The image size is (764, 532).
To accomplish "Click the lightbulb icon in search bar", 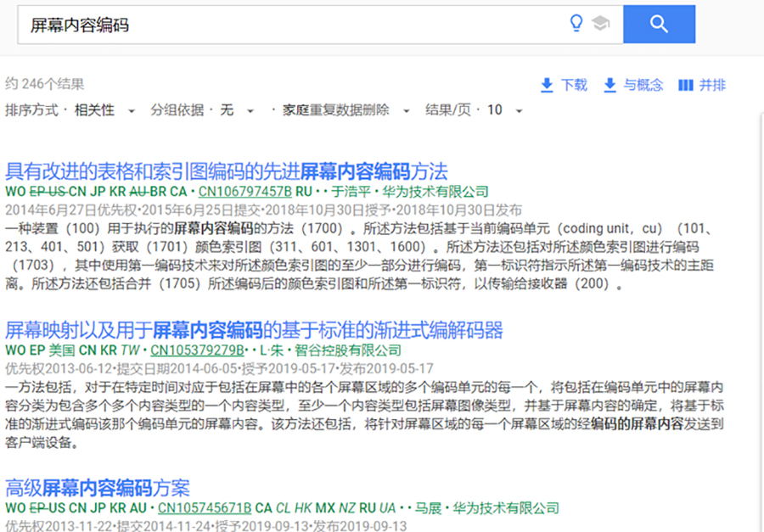I will tap(576, 24).
